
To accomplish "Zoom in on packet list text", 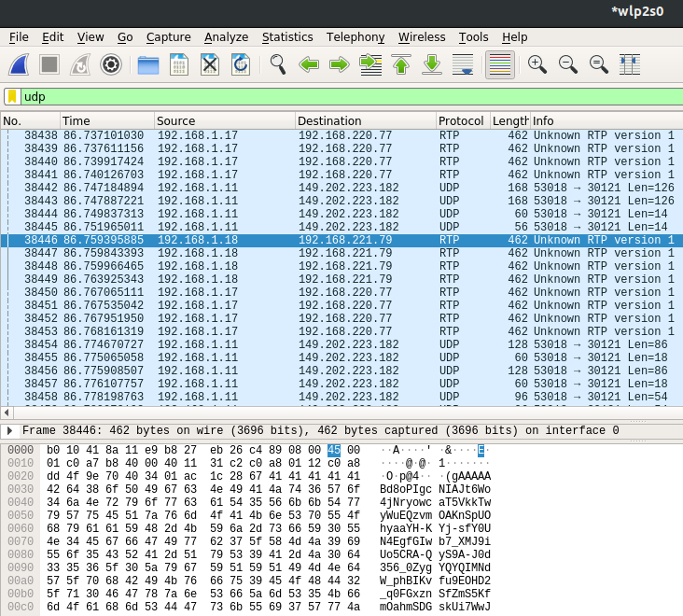I will pyautogui.click(x=537, y=64).
